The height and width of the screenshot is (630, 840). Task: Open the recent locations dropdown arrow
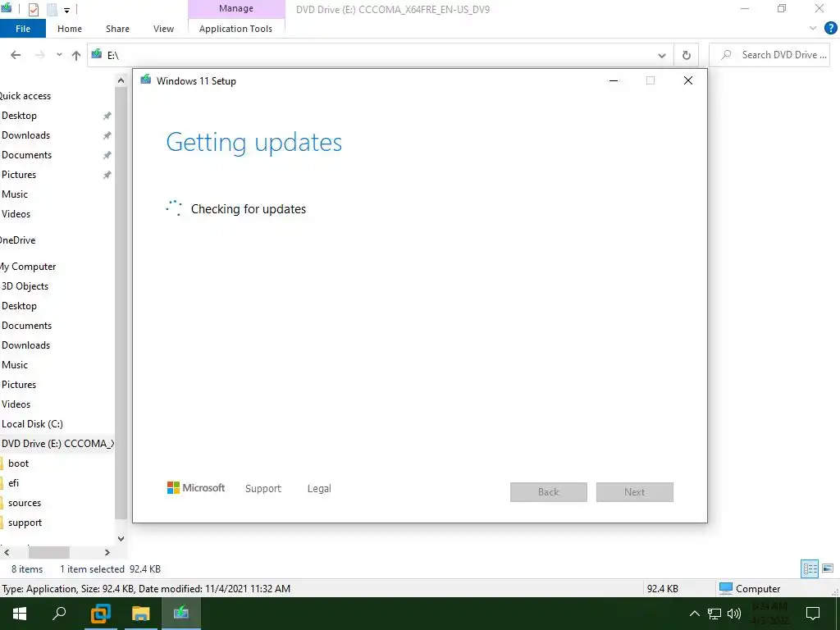pyautogui.click(x=59, y=55)
